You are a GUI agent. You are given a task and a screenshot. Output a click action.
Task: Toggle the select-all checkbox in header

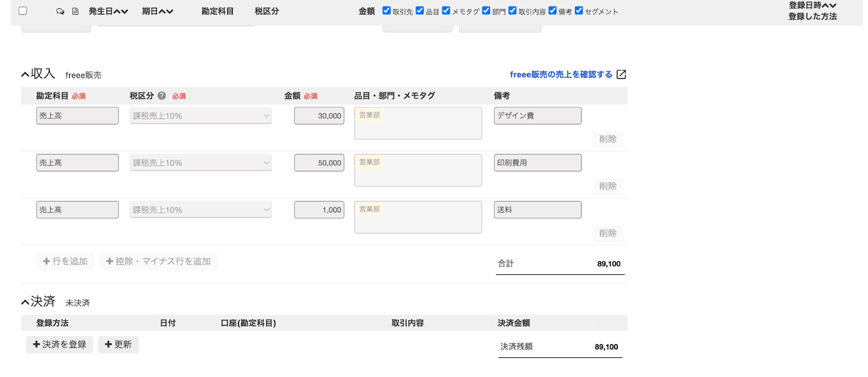[x=23, y=11]
